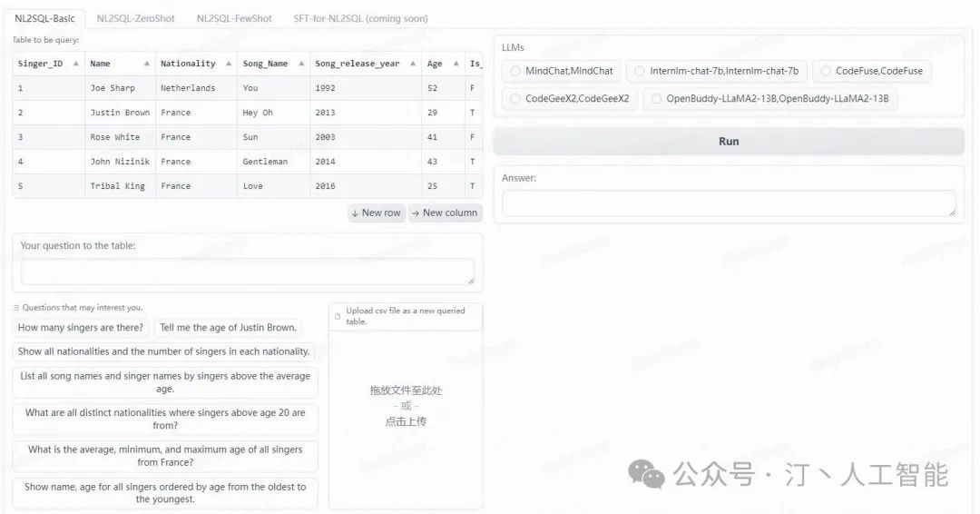The image size is (980, 514).
Task: Sort table by Nationality column arrow
Action: pyautogui.click(x=229, y=64)
